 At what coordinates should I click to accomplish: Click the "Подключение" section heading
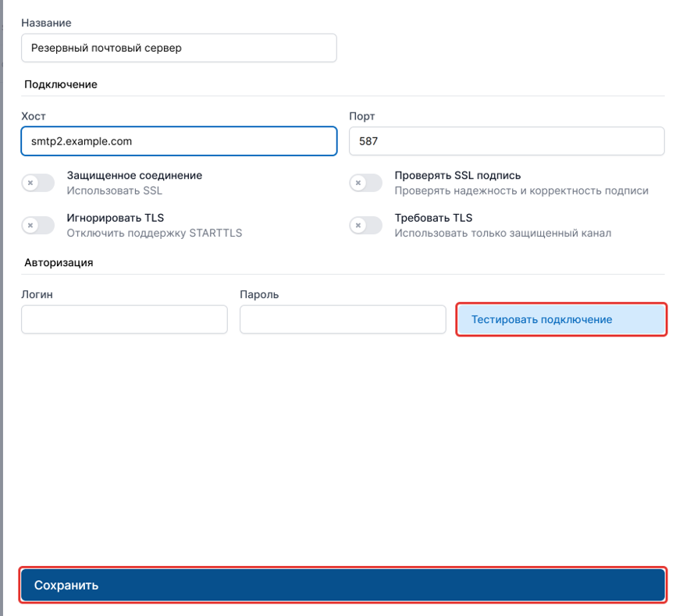coord(61,84)
